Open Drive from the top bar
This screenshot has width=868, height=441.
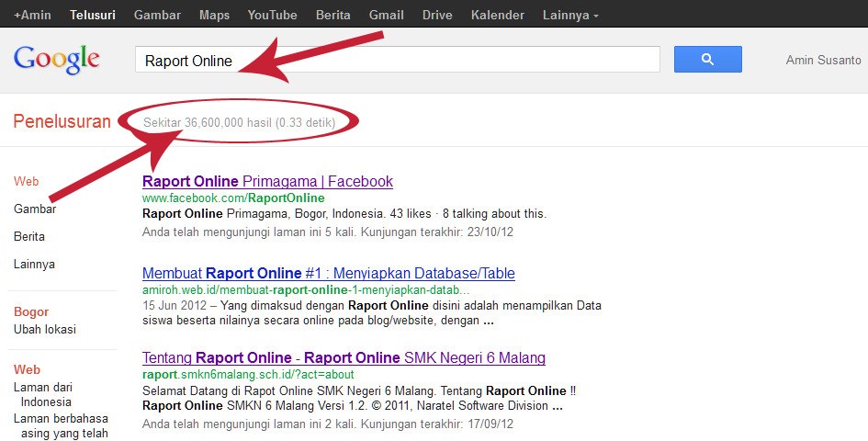[x=437, y=15]
